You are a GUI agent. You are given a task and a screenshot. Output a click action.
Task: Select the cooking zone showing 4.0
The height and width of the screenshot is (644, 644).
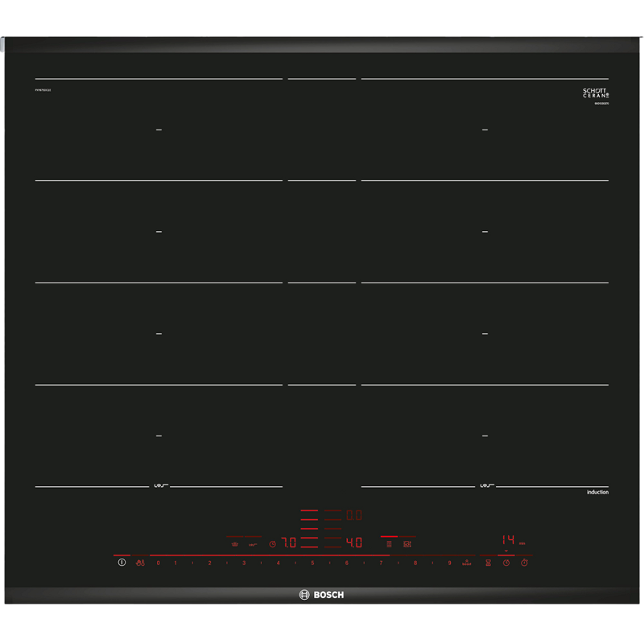354,543
